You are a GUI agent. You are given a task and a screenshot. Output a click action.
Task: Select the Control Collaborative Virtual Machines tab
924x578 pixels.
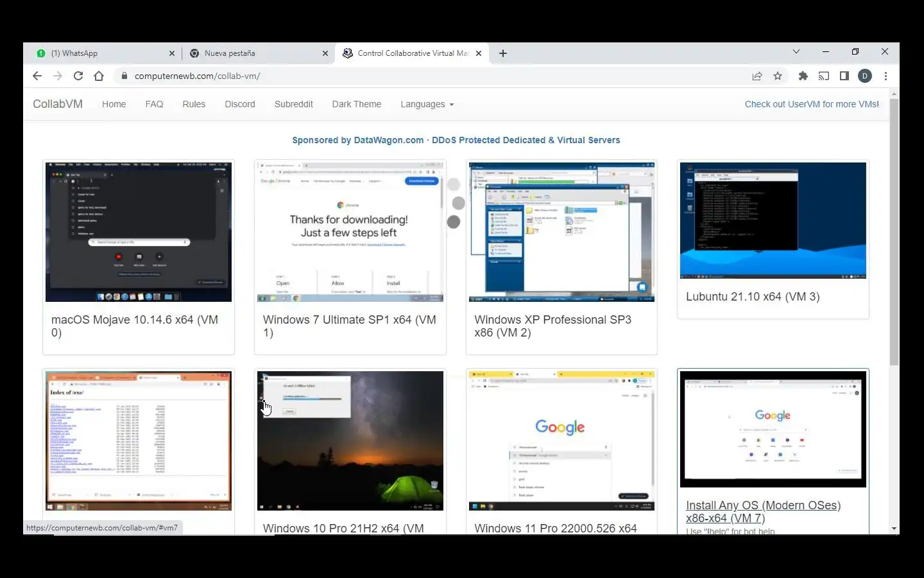pyautogui.click(x=411, y=53)
